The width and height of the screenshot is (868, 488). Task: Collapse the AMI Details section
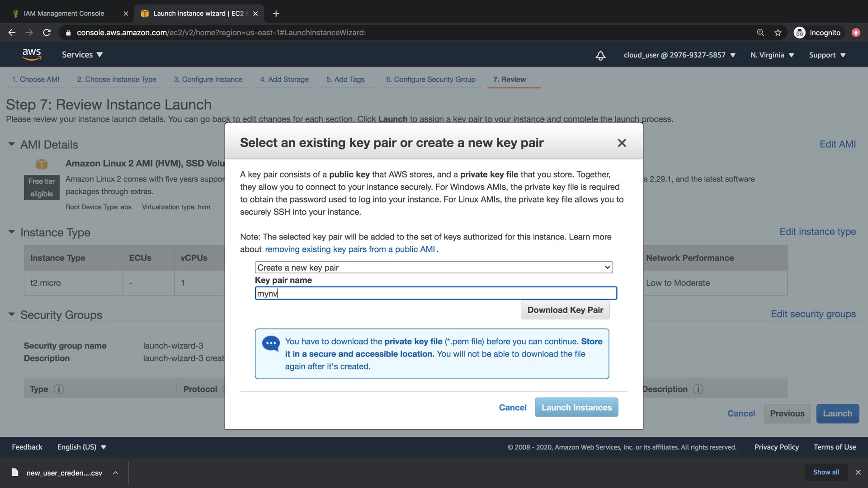click(x=12, y=144)
